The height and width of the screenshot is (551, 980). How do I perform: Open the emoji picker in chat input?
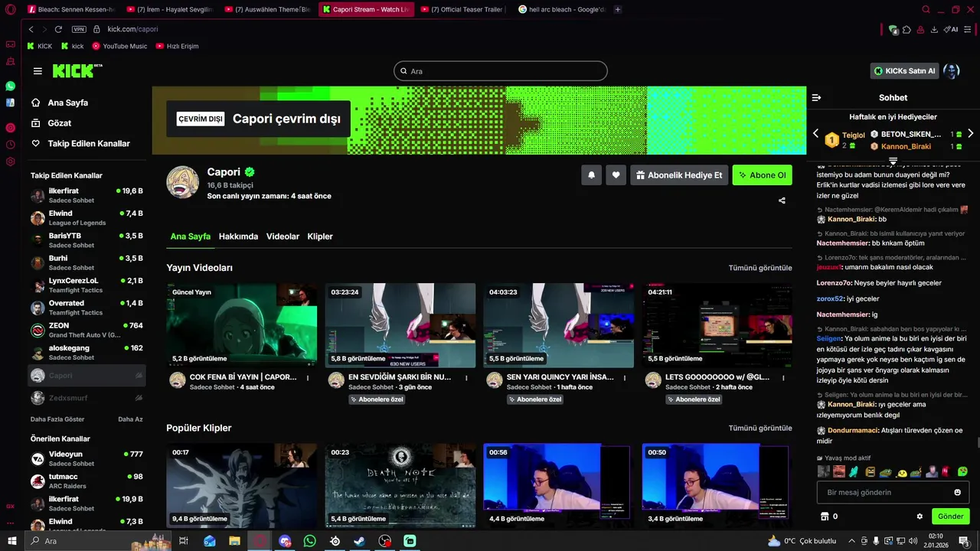point(957,492)
